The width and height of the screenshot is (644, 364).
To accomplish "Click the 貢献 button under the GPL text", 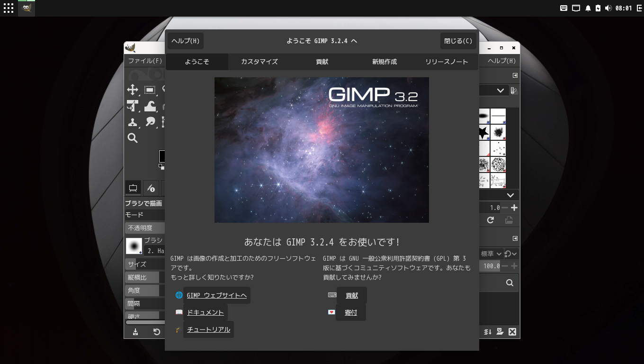I will [x=352, y=295].
